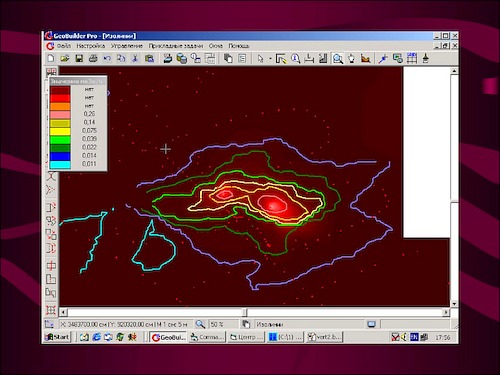The height and width of the screenshot is (375, 500).
Task: Click the grid table icon in the toolbar
Action: [412, 58]
